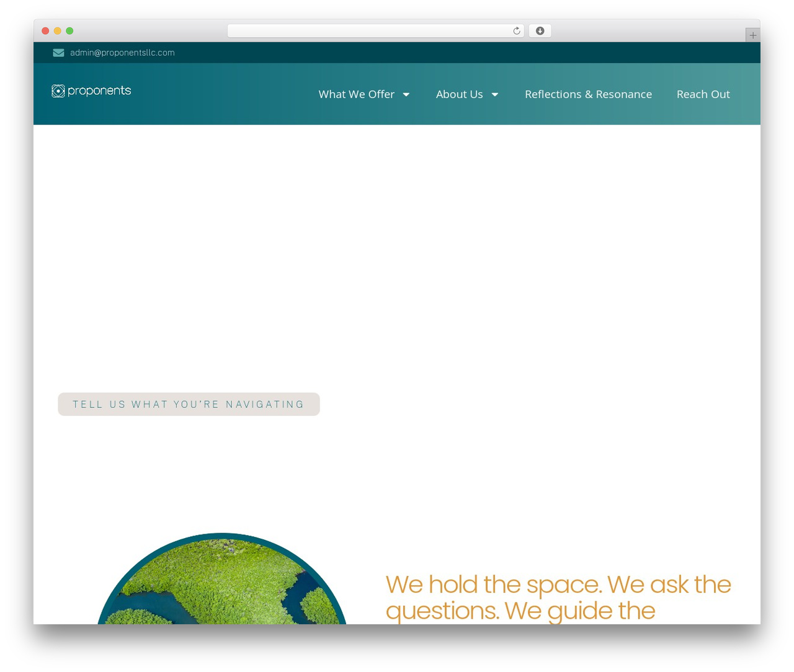Expand the About Us dropdown arrow
The width and height of the screenshot is (794, 672).
[495, 95]
